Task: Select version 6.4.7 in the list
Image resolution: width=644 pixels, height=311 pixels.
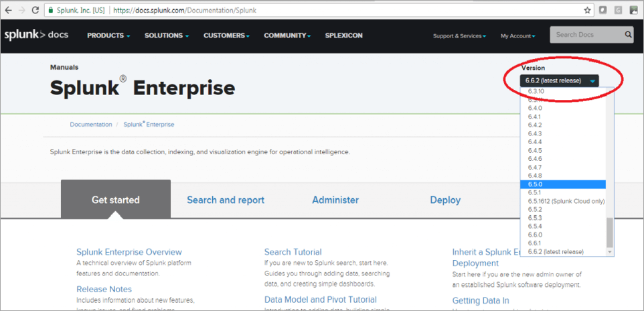Action: point(563,167)
